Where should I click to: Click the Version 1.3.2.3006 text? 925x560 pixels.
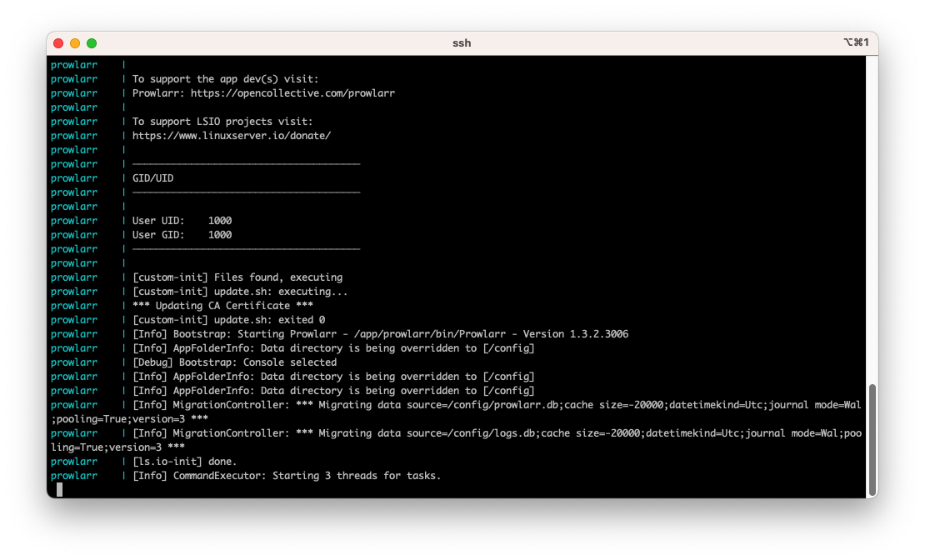pos(576,334)
